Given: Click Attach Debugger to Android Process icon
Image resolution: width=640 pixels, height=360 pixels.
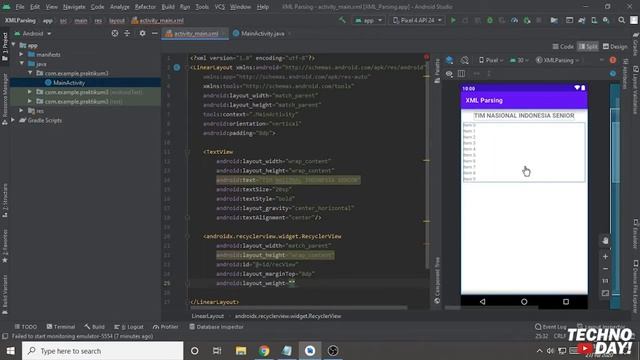Looking at the screenshot, I should point(527,20).
